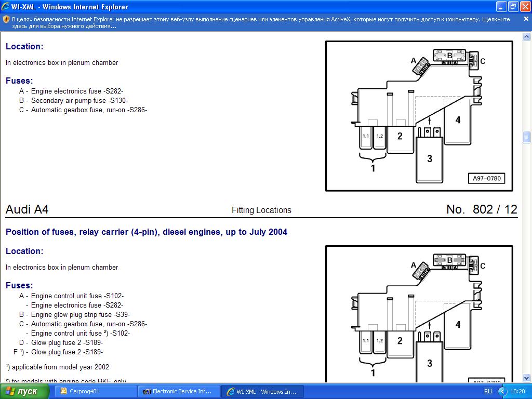Click 'Automatic gearbox fuse' row below Secondary air pump fuse
This screenshot has height=399, width=532.
pos(83,110)
